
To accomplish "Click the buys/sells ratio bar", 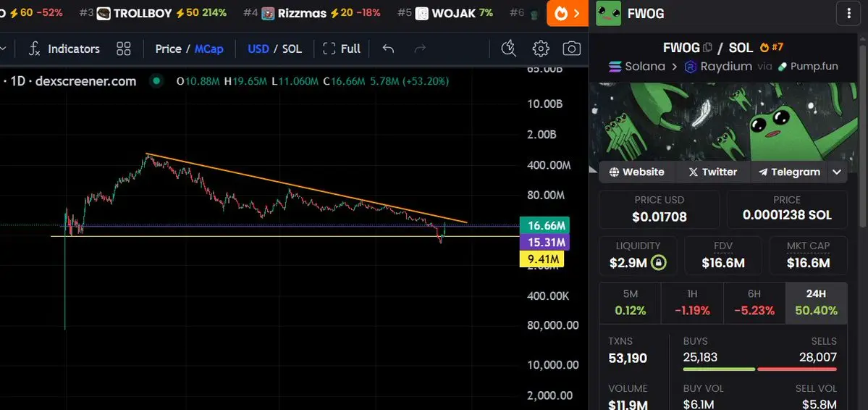I will click(760, 369).
